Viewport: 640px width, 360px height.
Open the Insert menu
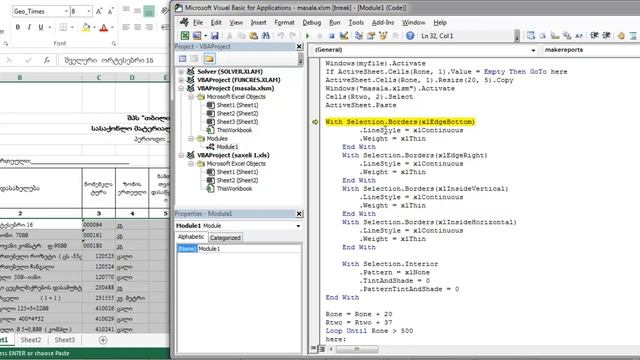[x=258, y=22]
